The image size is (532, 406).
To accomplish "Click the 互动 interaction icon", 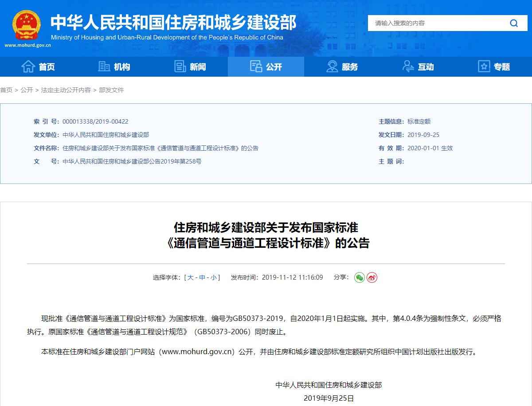I will tap(408, 66).
